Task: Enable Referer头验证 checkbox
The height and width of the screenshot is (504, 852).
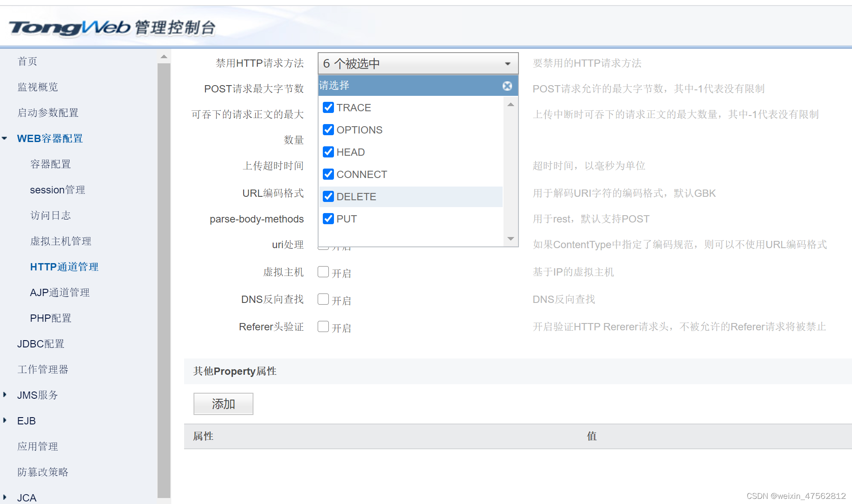Action: (x=323, y=326)
